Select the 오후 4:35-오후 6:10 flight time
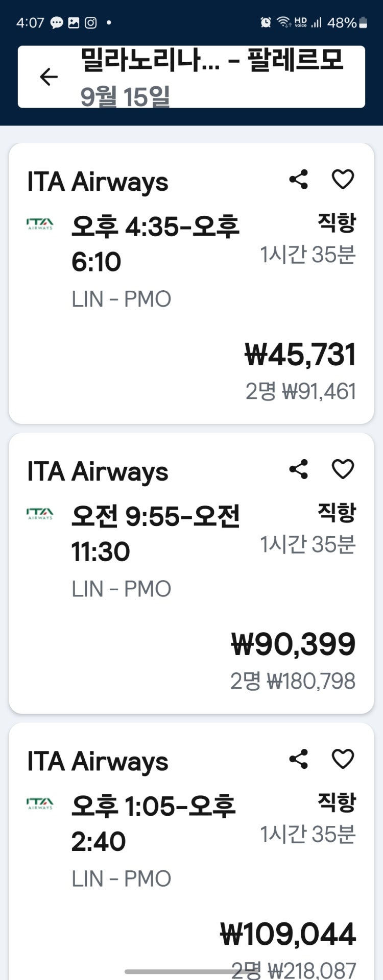Image resolution: width=383 pixels, height=980 pixels. pos(155,244)
